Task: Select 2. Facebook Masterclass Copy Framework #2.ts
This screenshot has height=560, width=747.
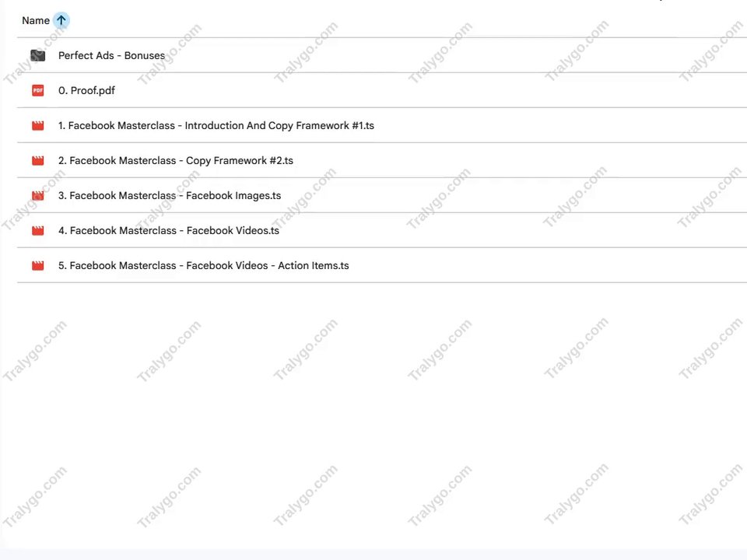Action: coord(176,160)
